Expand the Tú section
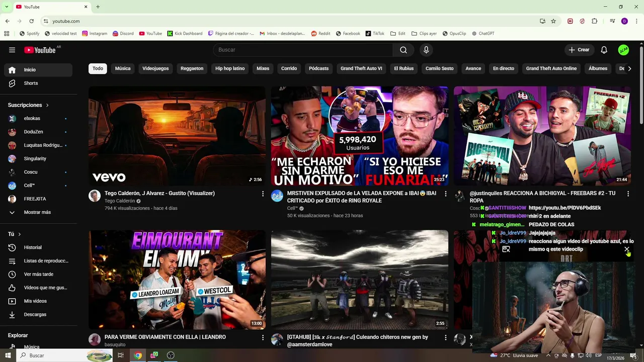The width and height of the screenshot is (644, 362). click(x=15, y=234)
